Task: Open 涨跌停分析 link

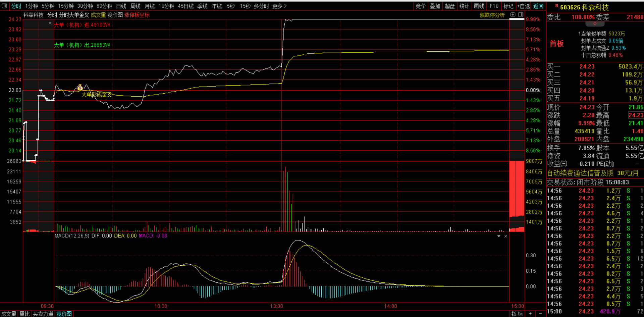Action: point(492,15)
